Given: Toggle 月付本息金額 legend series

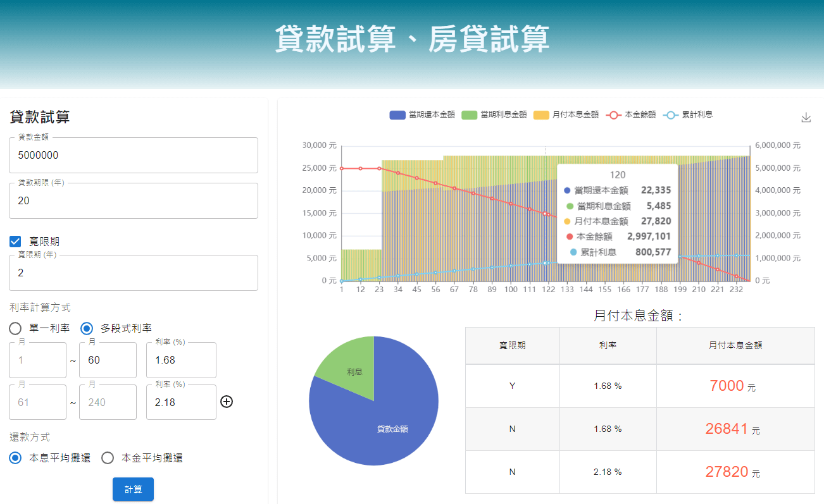Looking at the screenshot, I should tap(566, 114).
